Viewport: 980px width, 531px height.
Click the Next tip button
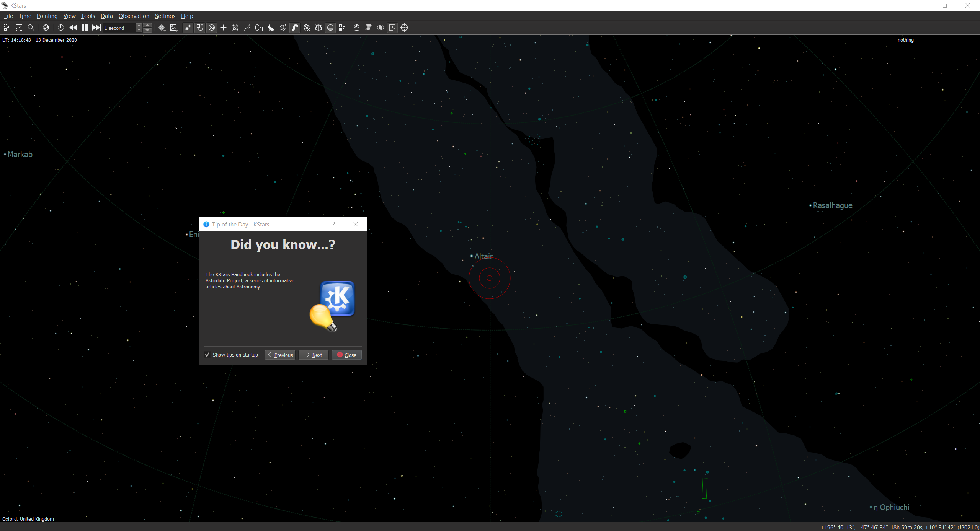click(314, 355)
